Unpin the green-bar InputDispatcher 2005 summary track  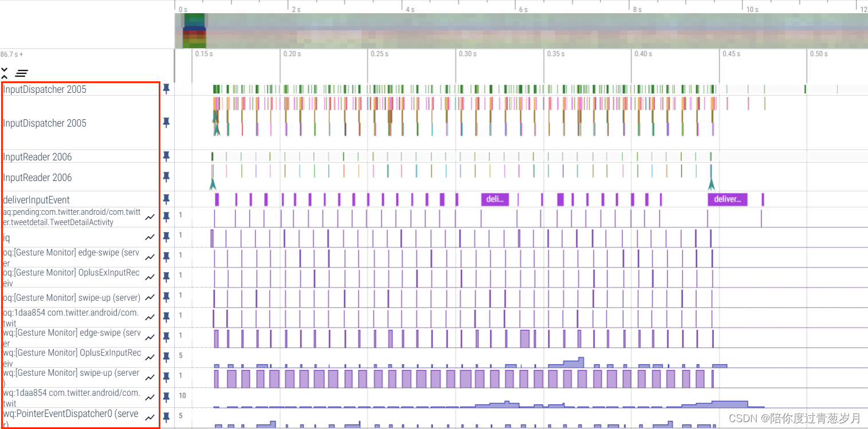pyautogui.click(x=166, y=89)
